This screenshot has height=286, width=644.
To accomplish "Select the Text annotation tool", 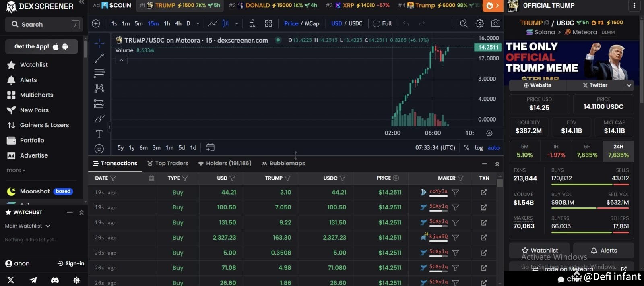I will coord(99,134).
